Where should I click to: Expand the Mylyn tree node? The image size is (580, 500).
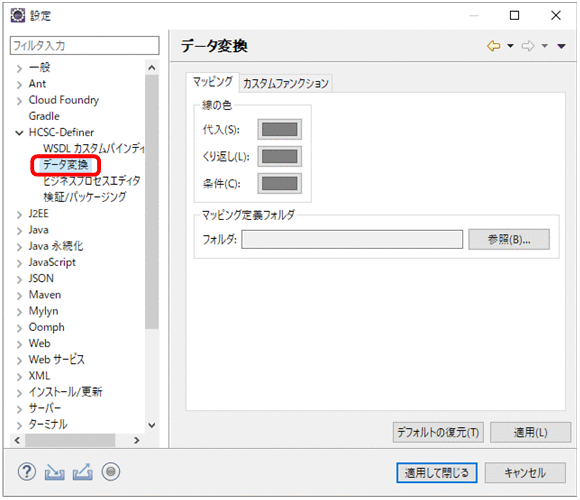pyautogui.click(x=19, y=312)
